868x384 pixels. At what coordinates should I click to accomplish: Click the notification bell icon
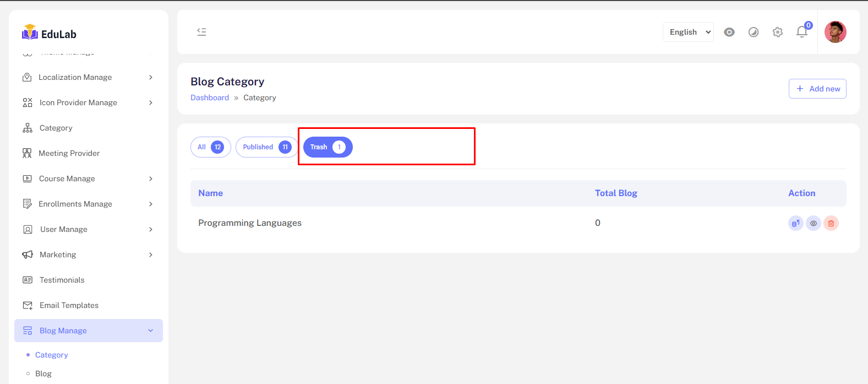[x=802, y=32]
